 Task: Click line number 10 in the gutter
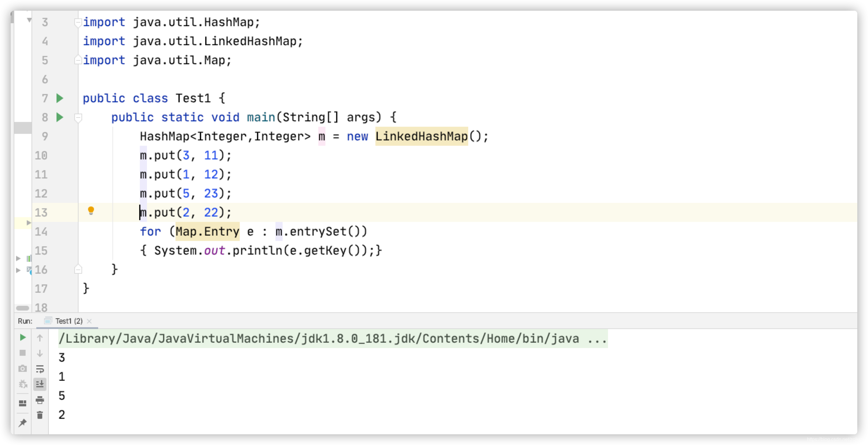[41, 156]
